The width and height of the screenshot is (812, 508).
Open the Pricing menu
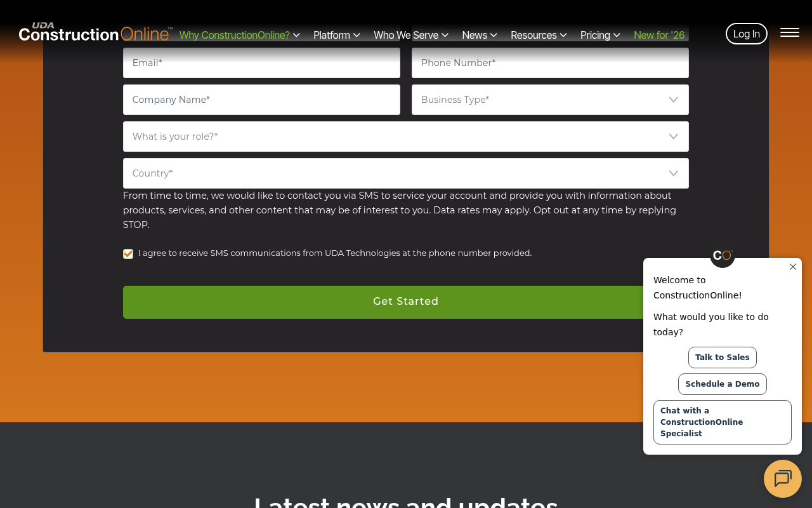tap(600, 35)
